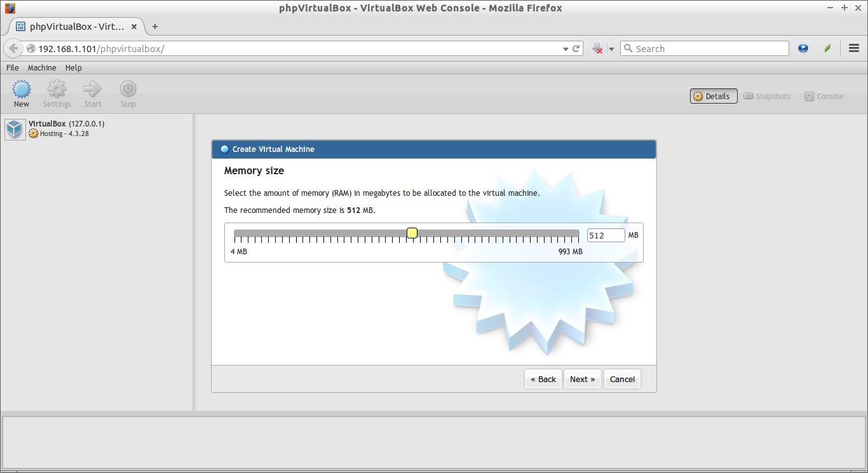Click the Memory size heading
Viewport: 868px width, 473px height.
(x=254, y=171)
